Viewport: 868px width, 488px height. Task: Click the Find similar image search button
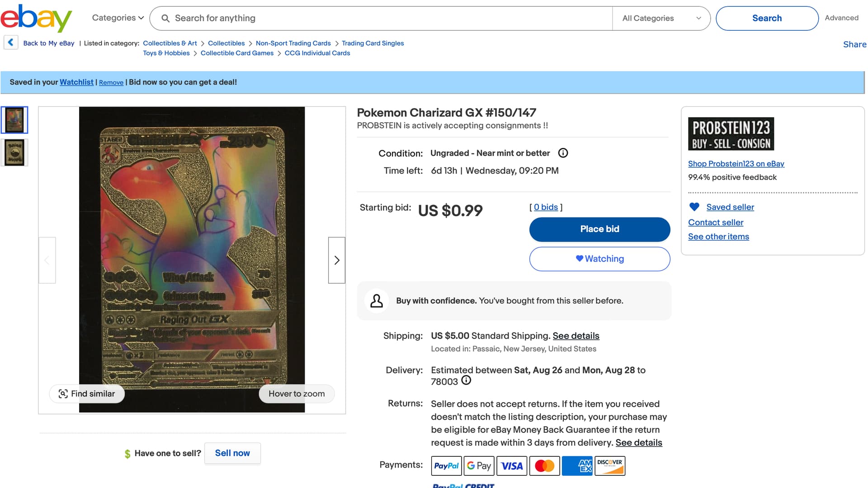pos(87,394)
